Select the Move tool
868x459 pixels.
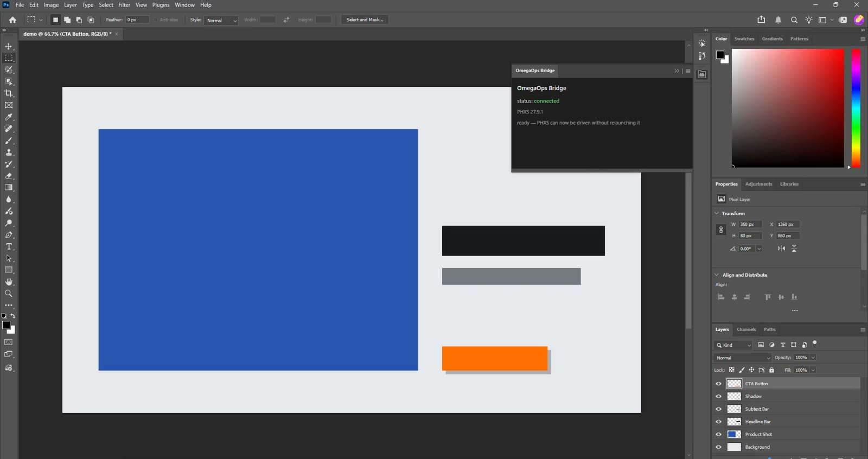9,46
